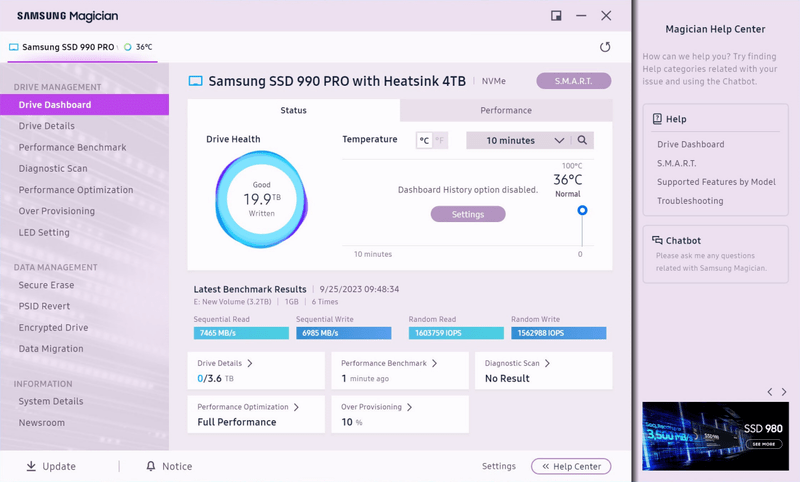Click the Chatbot speech bubble icon
800x482 pixels.
[657, 240]
